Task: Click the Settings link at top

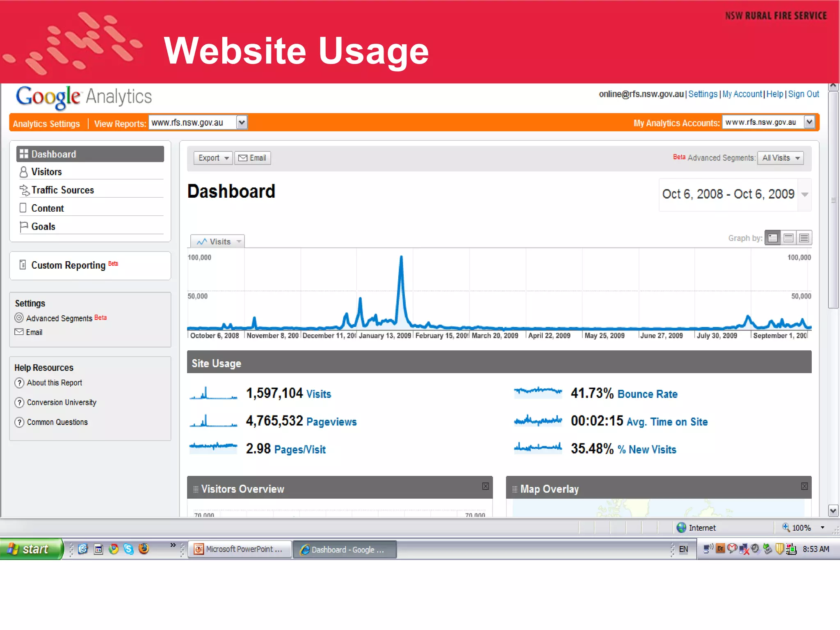Action: pos(703,94)
